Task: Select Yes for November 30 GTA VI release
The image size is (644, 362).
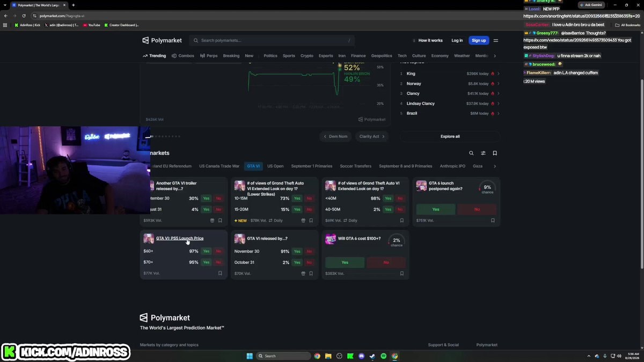Action: [x=297, y=251]
